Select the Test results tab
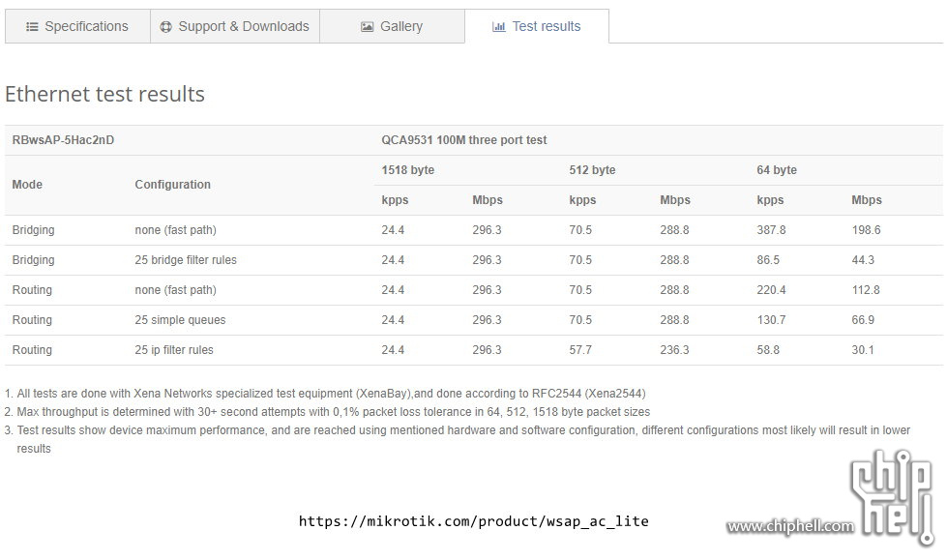This screenshot has height=560, width=947. tap(537, 26)
